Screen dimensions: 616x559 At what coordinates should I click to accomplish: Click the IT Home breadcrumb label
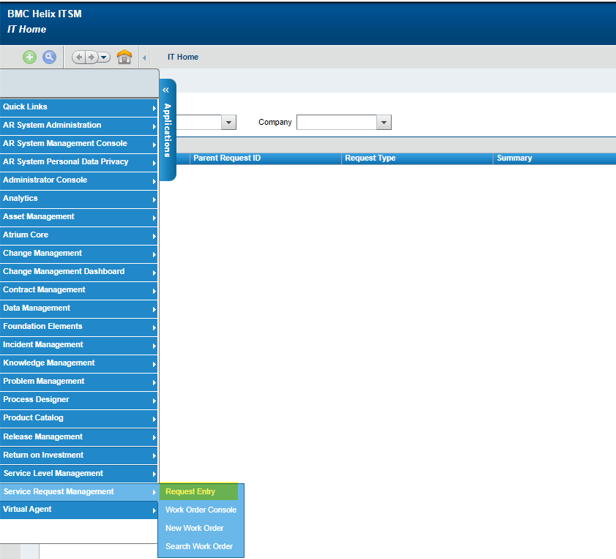pyautogui.click(x=183, y=57)
